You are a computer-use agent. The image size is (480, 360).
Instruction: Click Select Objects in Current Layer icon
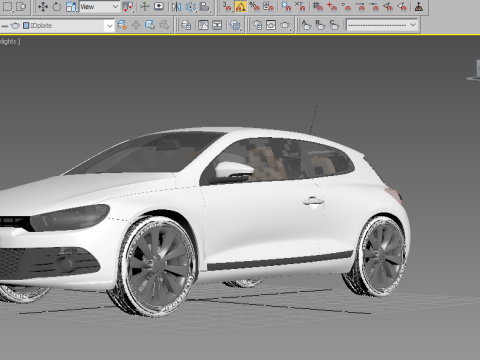pos(150,25)
